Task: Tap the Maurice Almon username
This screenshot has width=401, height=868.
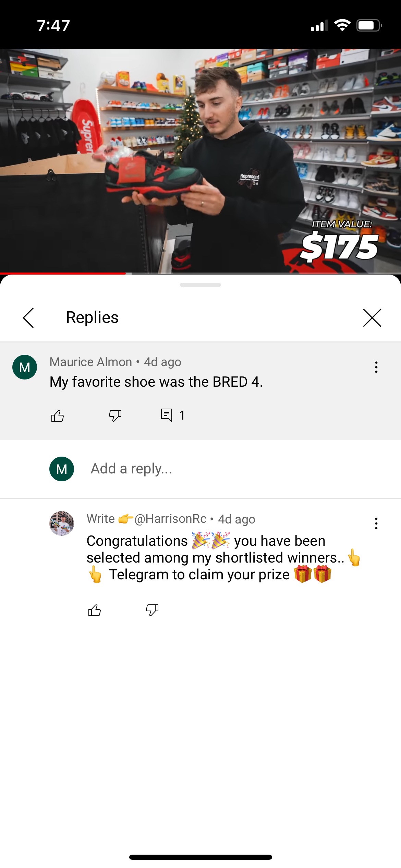Action: pos(91,362)
